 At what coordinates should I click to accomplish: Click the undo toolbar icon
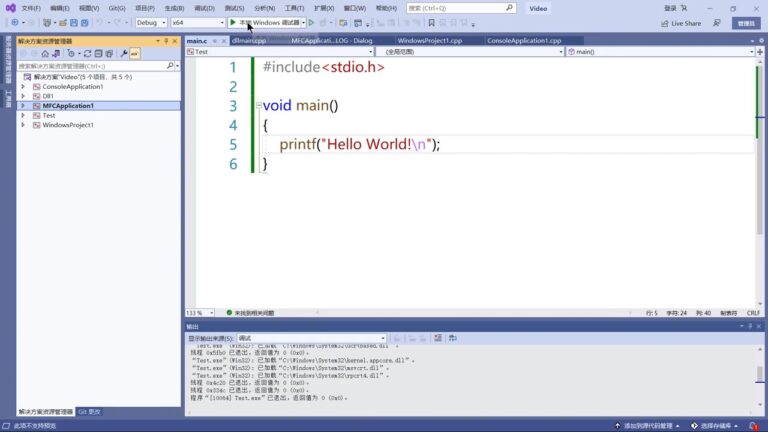99,23
